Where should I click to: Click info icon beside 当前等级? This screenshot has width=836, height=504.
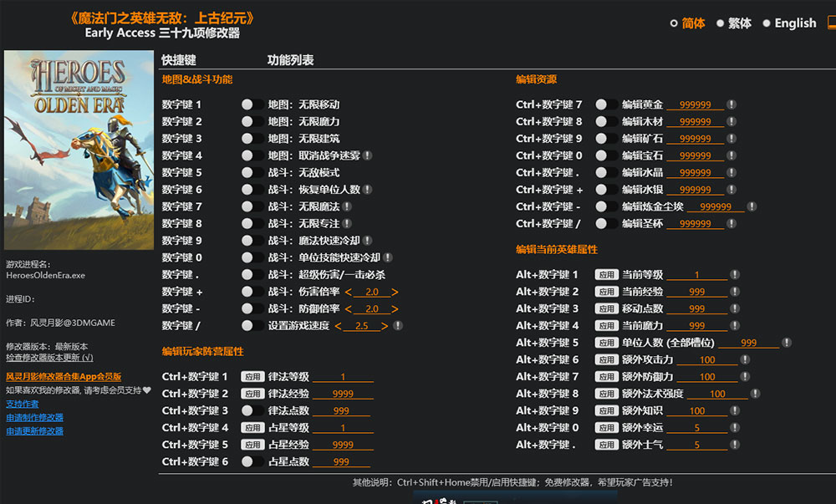coord(735,274)
